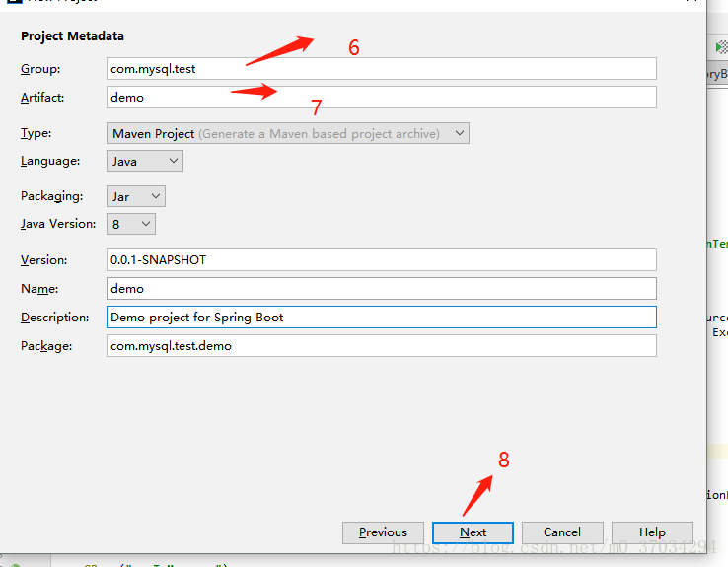Click the Type label
This screenshot has width=728, height=567.
click(x=36, y=133)
